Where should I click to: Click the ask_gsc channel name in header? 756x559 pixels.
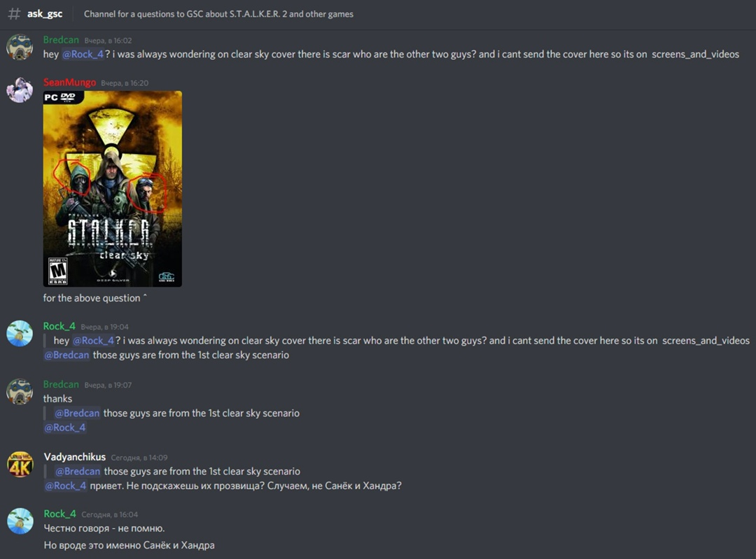pos(44,14)
